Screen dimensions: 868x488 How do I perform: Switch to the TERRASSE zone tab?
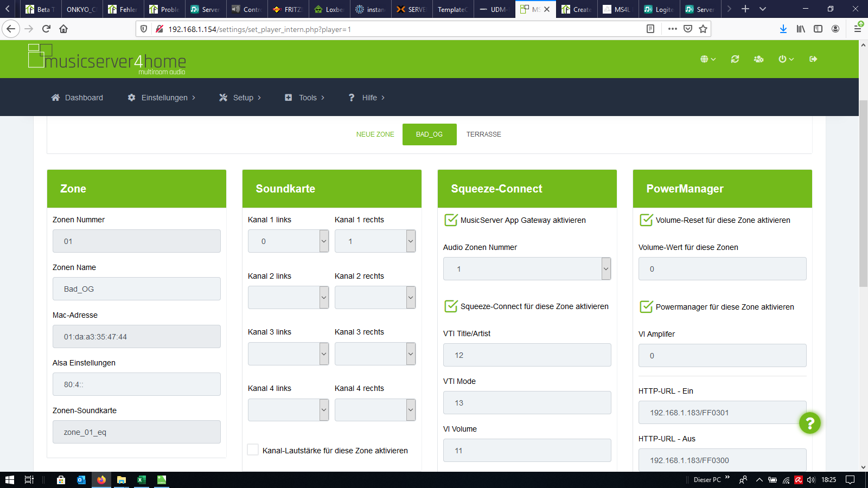pos(484,134)
